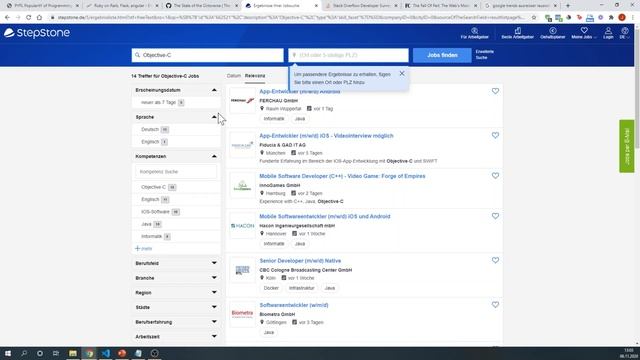Click the Infrastruktur tag on CBC listing
The width and height of the screenshot is (640, 360).
tap(302, 288)
